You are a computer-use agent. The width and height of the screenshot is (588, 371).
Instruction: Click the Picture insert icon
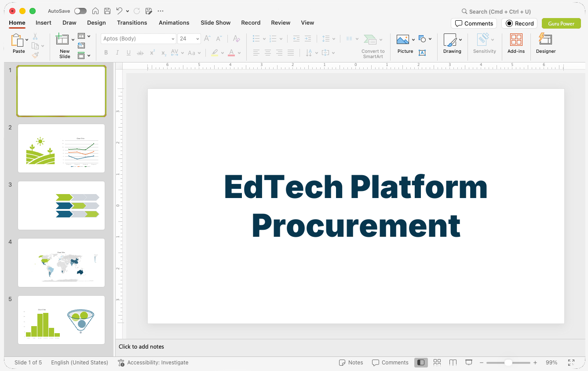pos(403,40)
